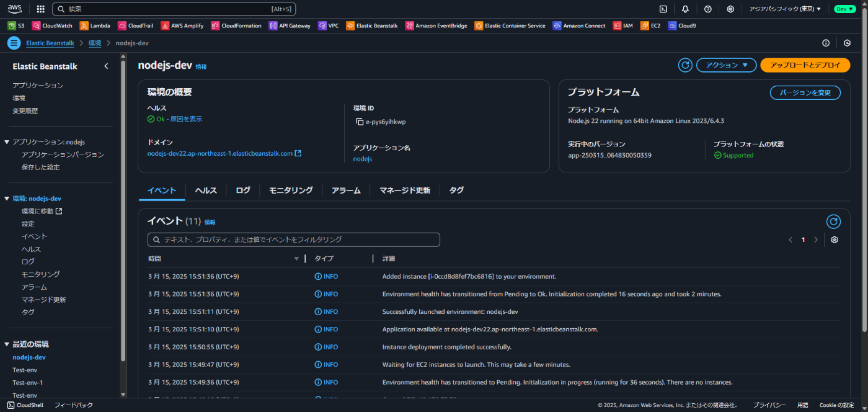Switch to the ログ tab

coord(243,190)
